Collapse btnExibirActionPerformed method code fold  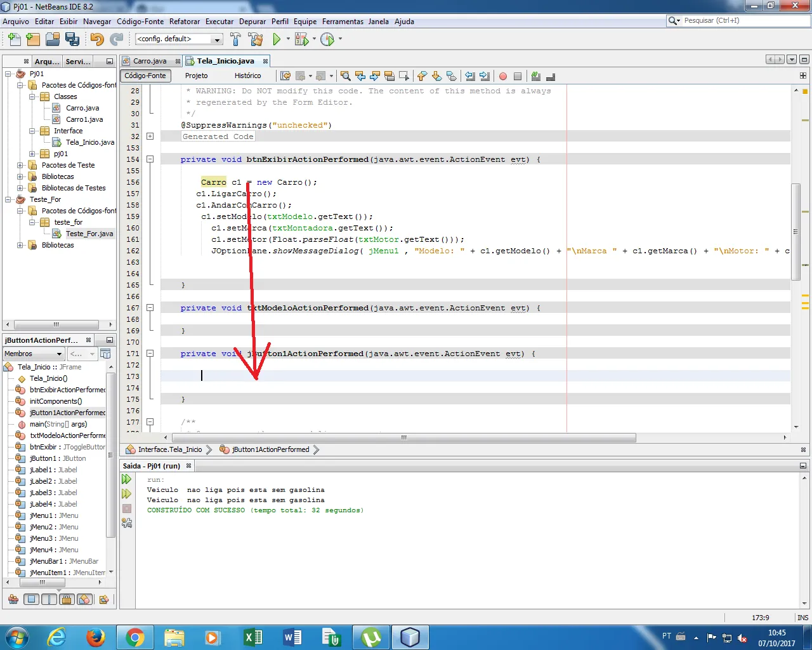click(x=150, y=159)
